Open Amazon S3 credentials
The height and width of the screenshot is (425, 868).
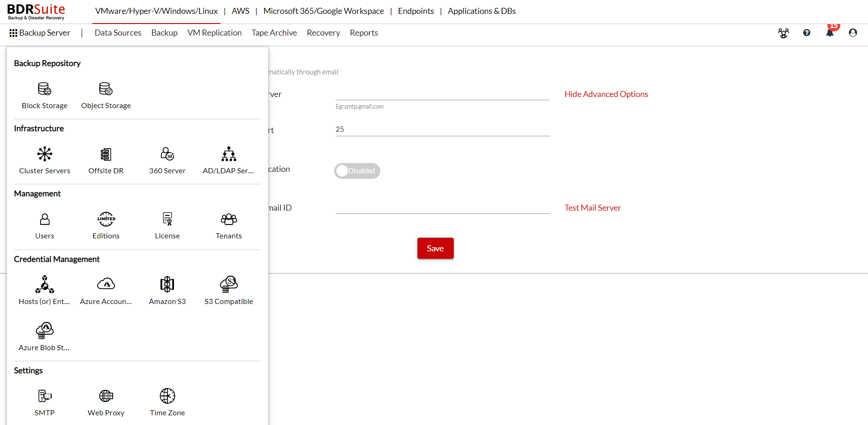point(168,291)
